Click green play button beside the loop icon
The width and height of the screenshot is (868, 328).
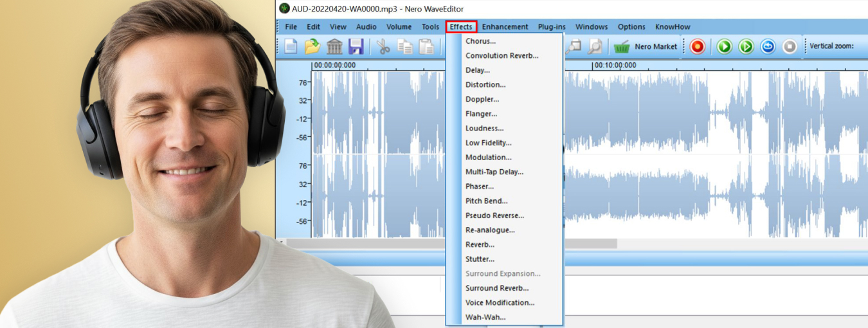tap(746, 46)
